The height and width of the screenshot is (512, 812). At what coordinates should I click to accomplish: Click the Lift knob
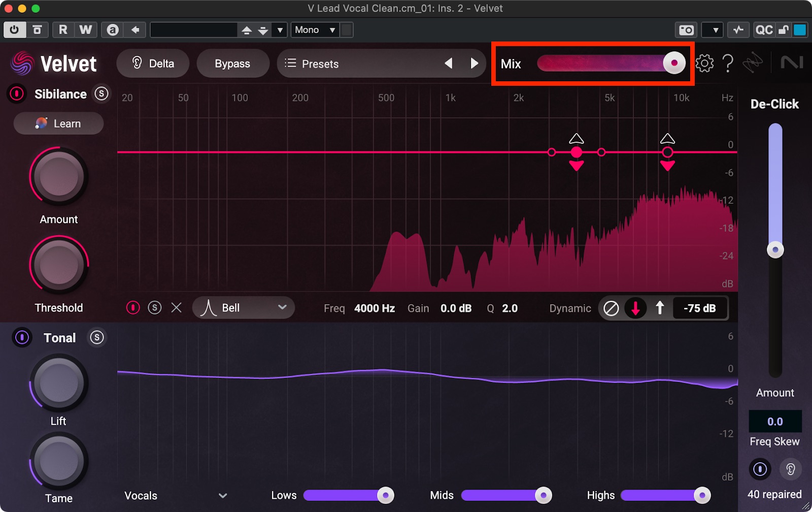59,382
